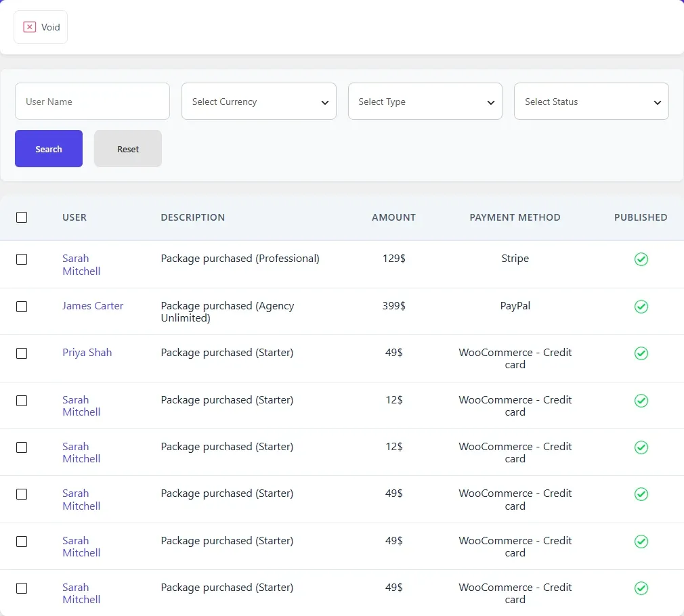Click the PAYMENT METHOD column header
Screen dimensions: 684x616
tap(515, 217)
